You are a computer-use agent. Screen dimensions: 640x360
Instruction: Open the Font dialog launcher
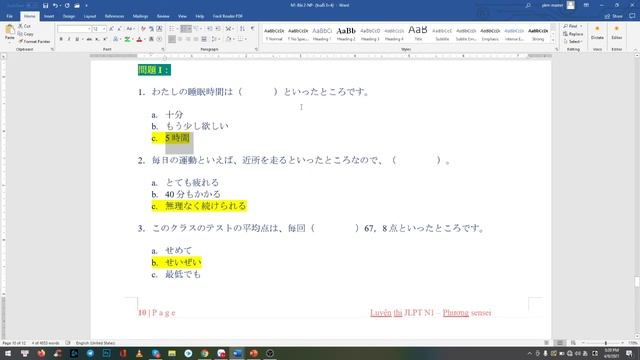(163, 49)
